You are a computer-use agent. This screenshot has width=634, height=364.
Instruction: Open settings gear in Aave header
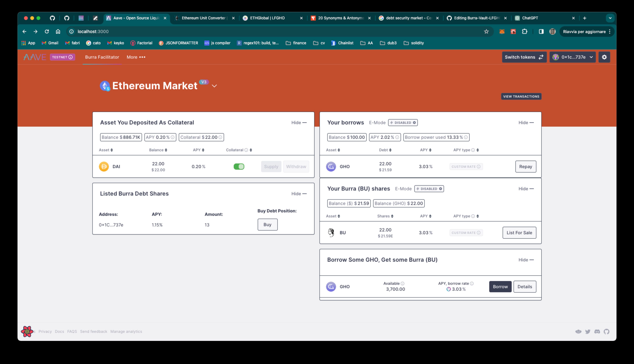[604, 57]
